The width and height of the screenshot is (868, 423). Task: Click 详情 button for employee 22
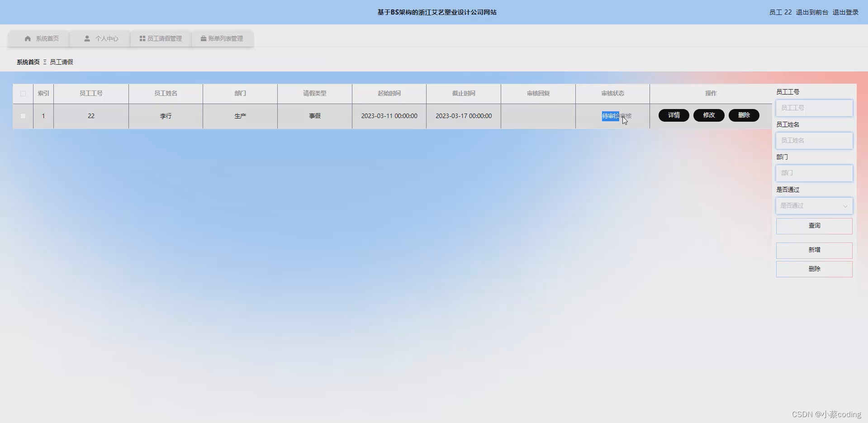(674, 115)
